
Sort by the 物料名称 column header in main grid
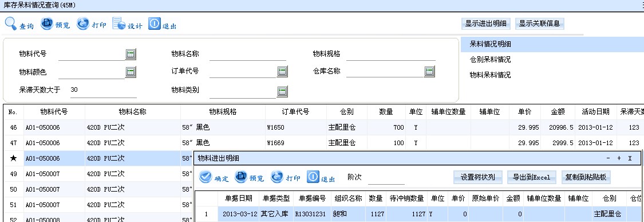point(133,112)
